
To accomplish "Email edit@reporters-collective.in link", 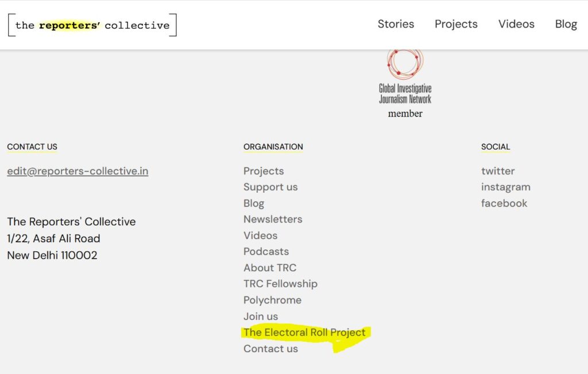I will pyautogui.click(x=78, y=171).
